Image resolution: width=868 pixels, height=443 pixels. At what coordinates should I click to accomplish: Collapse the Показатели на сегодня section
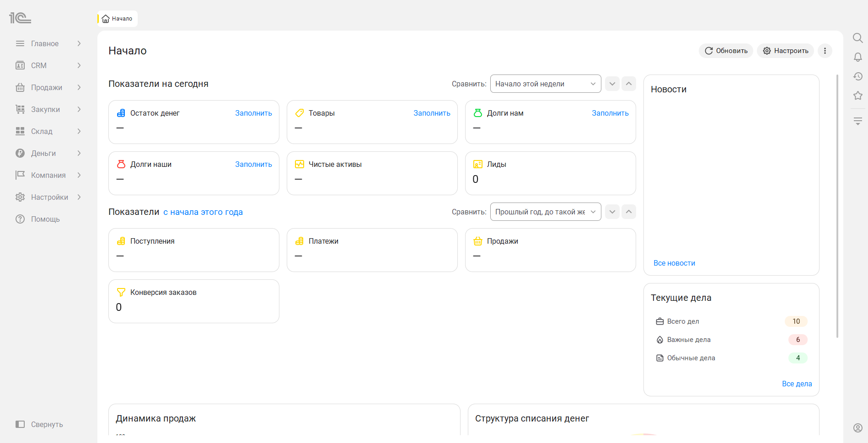click(629, 84)
